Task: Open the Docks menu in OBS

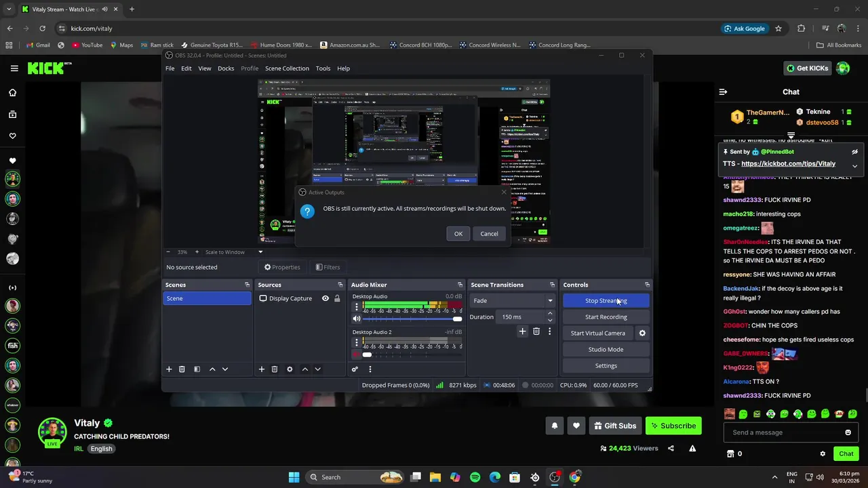Action: (226, 68)
